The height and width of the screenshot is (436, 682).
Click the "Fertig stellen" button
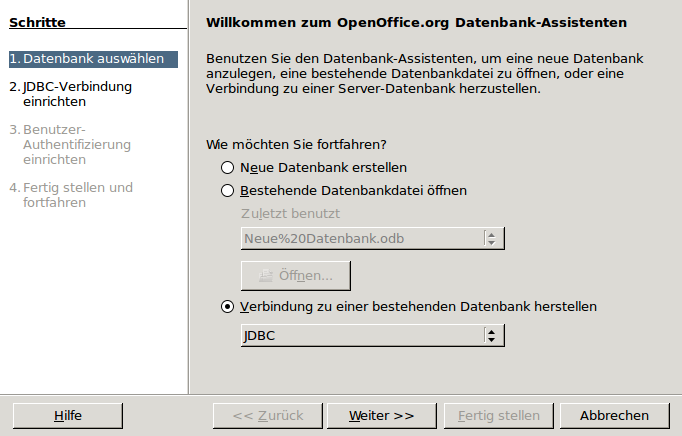point(498,415)
